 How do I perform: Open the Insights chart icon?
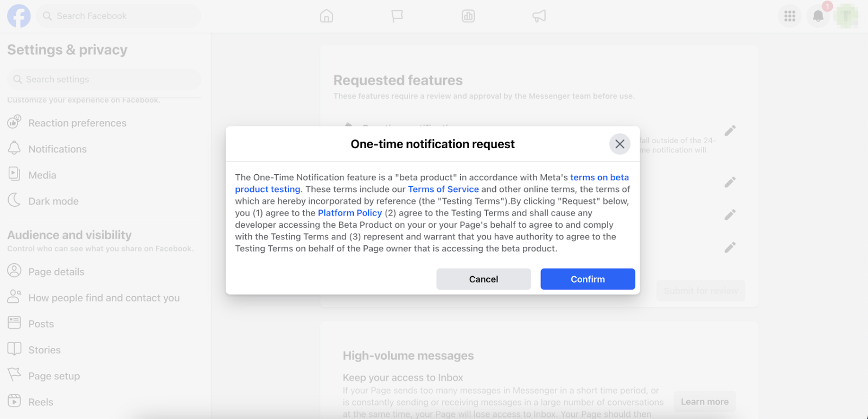(468, 16)
